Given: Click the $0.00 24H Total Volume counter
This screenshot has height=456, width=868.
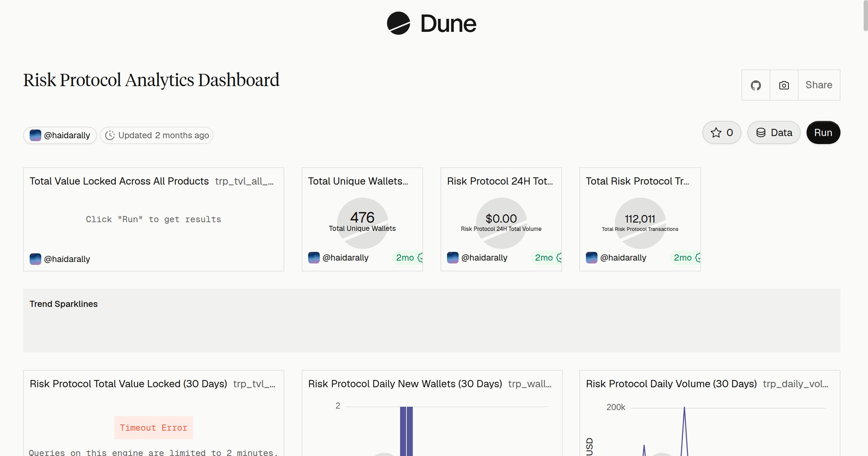Looking at the screenshot, I should pos(501,222).
